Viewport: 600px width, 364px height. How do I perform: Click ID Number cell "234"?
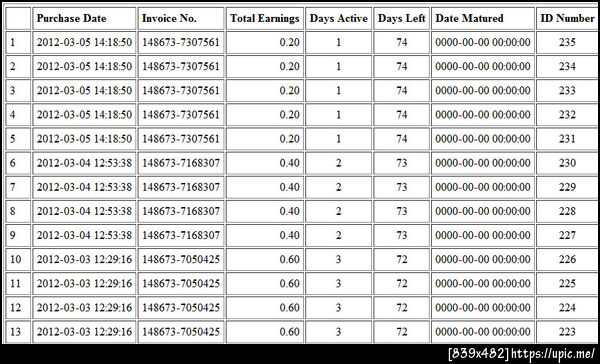tap(568, 67)
